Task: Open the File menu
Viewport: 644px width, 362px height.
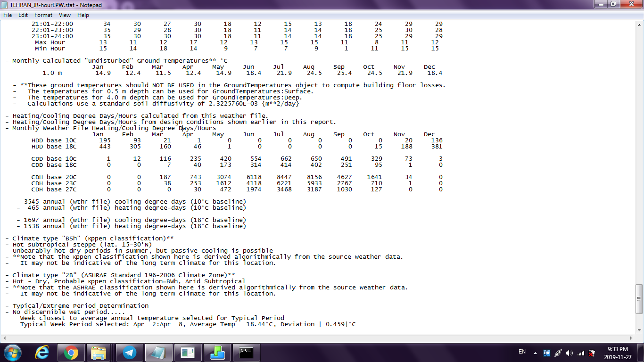Action: coord(8,15)
